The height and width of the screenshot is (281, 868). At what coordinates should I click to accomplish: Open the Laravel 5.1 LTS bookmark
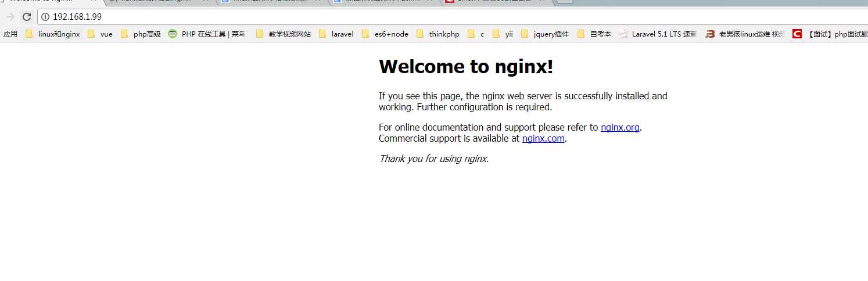658,34
